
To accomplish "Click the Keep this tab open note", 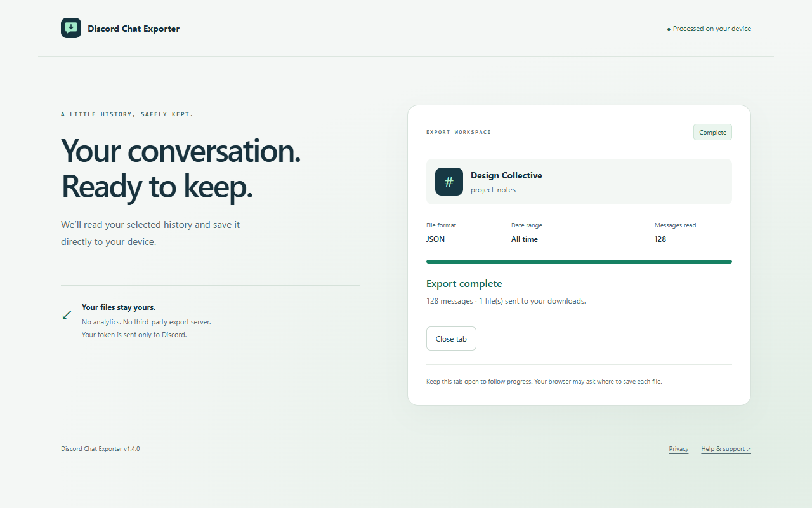I will tap(544, 382).
